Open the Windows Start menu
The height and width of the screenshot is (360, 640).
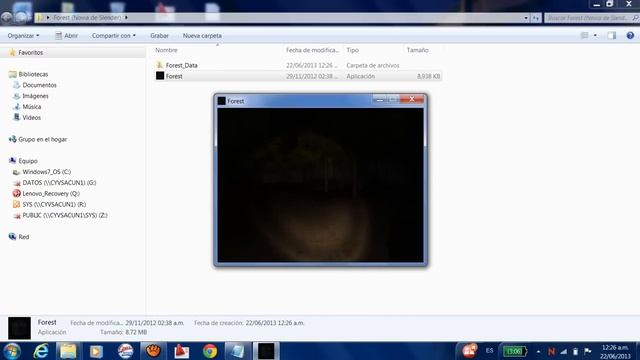[11, 351]
